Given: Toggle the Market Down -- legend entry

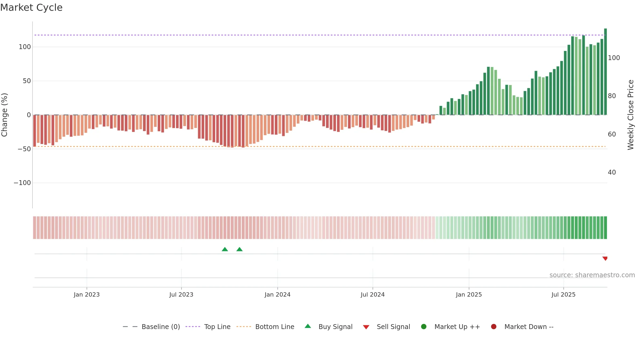Looking at the screenshot, I should [522, 327].
